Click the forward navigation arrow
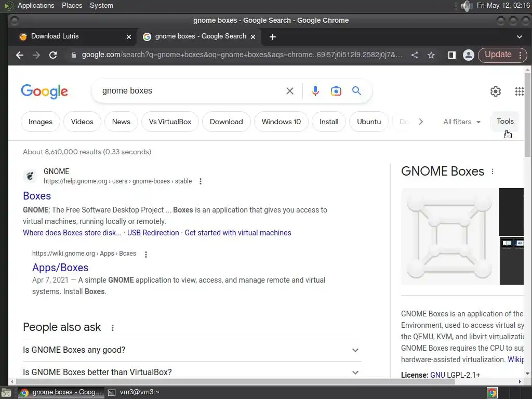The image size is (532, 399). 36,55
